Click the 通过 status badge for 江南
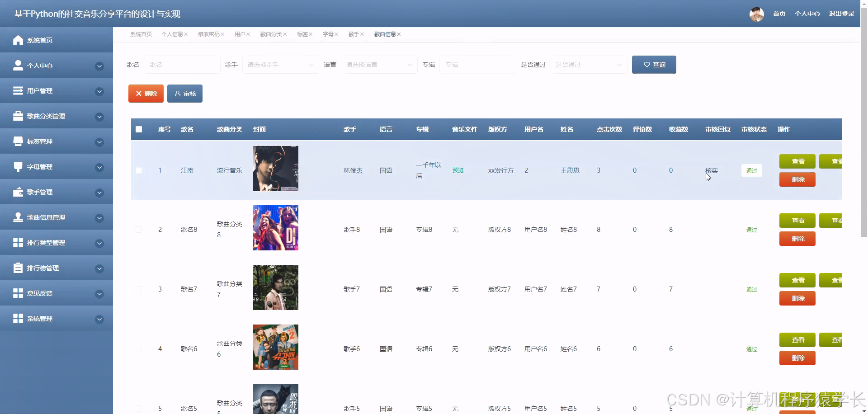 [x=752, y=170]
